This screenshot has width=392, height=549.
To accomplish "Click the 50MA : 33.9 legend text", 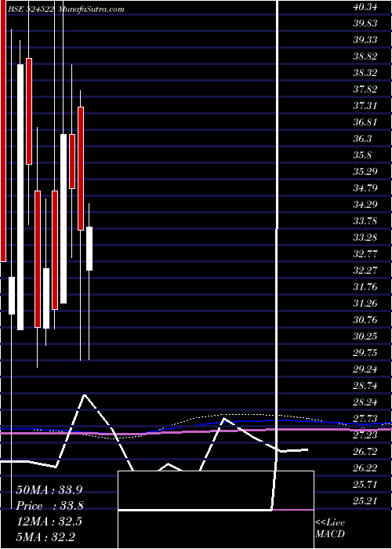I will click(x=49, y=490).
